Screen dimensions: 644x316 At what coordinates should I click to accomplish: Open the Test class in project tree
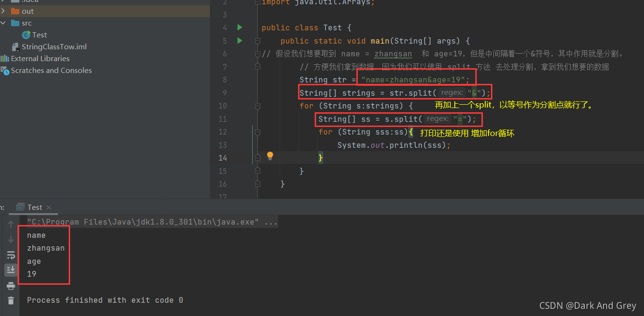40,35
